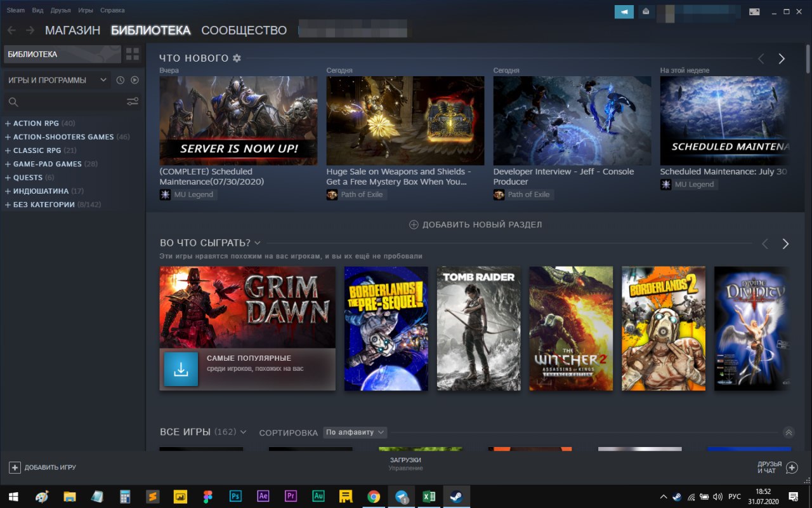
Task: Click MU Legend icon under Server Up news
Action: [165, 194]
